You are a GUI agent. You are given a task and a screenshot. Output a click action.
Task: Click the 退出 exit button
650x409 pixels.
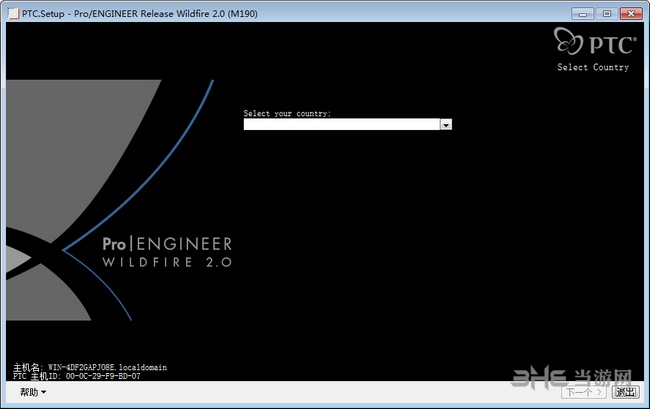[x=626, y=392]
